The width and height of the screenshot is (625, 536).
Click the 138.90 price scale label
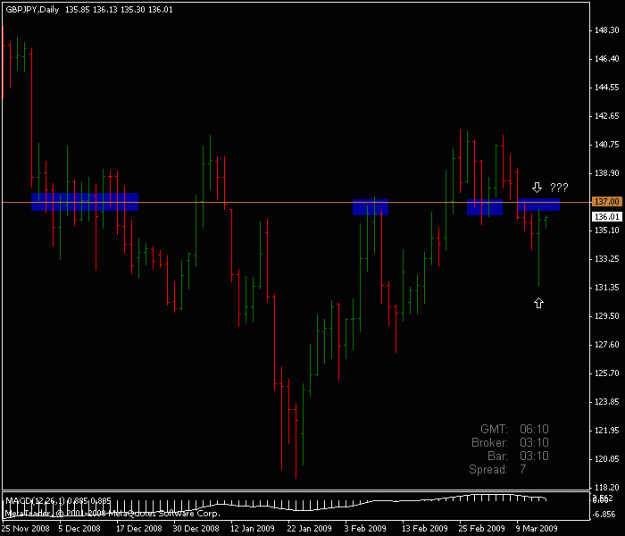(607, 173)
